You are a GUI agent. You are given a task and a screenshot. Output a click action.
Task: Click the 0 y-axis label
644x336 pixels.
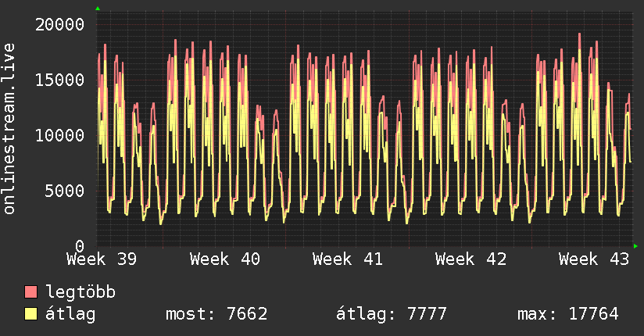coord(80,246)
